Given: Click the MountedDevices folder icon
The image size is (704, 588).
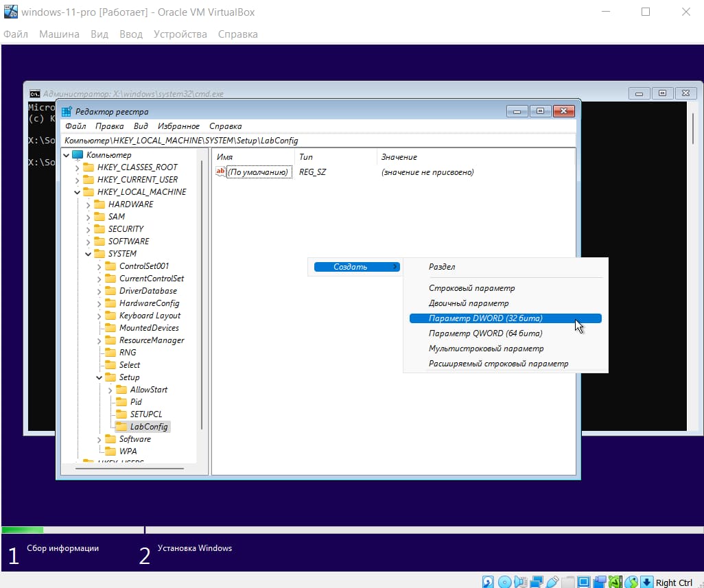Looking at the screenshot, I should [110, 328].
